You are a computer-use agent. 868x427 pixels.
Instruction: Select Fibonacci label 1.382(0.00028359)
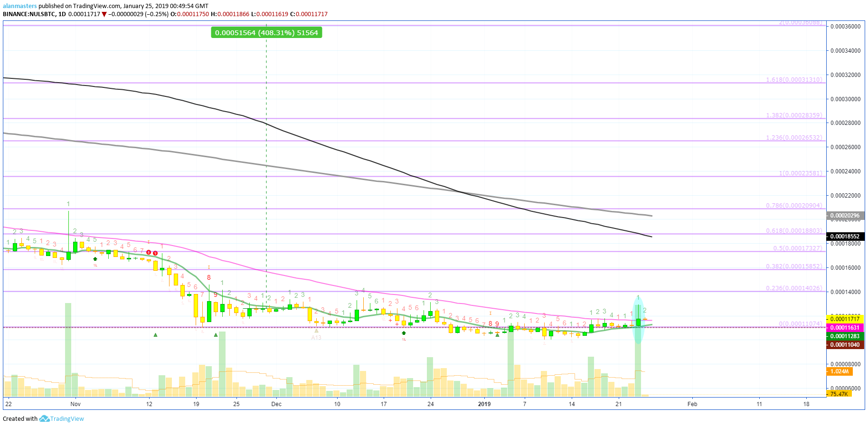pos(794,115)
